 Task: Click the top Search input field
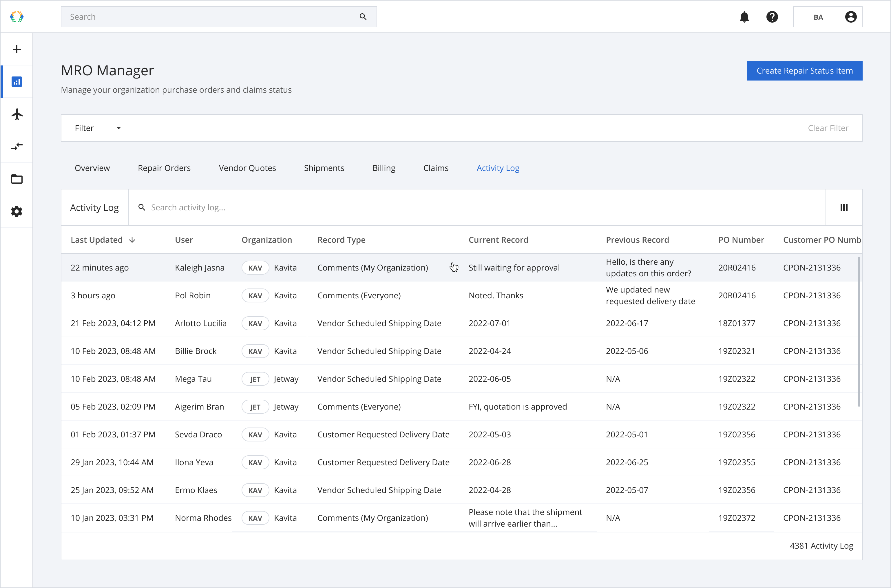pyautogui.click(x=219, y=17)
